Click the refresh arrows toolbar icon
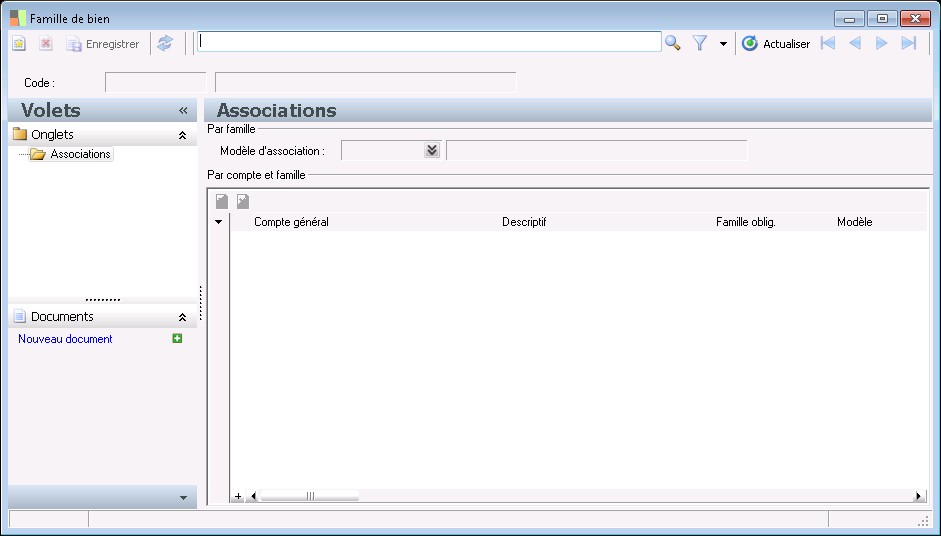The height and width of the screenshot is (536, 941). tap(164, 43)
